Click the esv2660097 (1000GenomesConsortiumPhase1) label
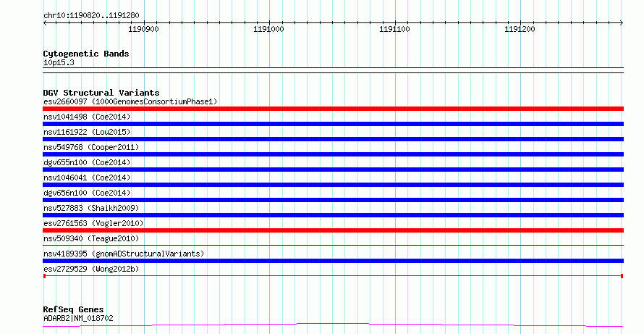Screen dimensions: 644x334 [130, 101]
